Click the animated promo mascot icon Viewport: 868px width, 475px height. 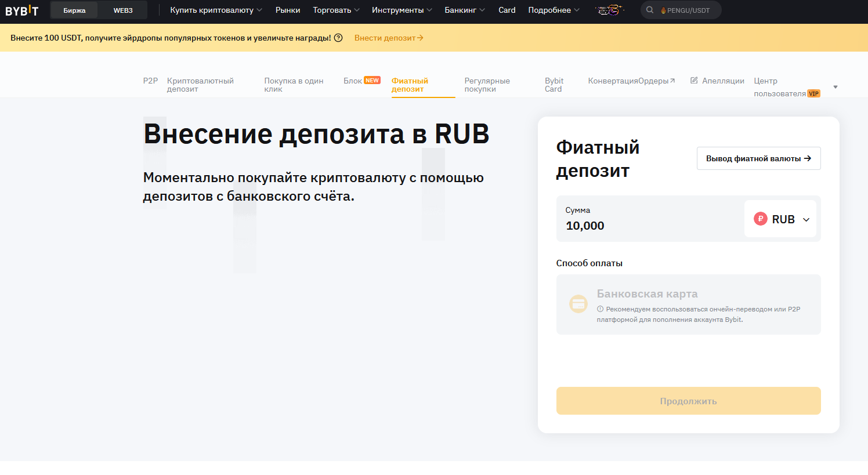coord(609,10)
